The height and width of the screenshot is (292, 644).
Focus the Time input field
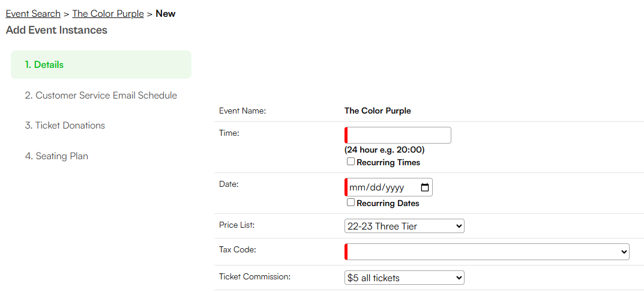pos(398,135)
